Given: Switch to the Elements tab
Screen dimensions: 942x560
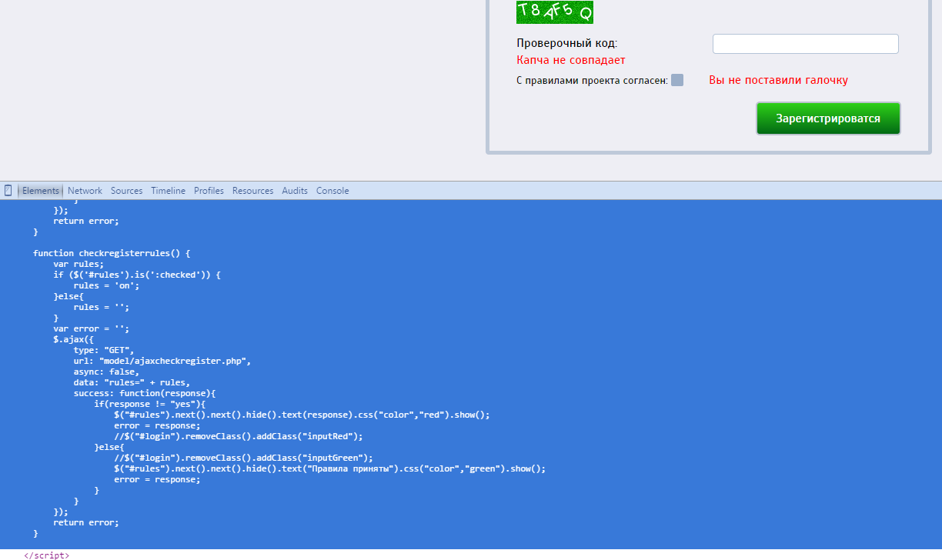Looking at the screenshot, I should [40, 191].
